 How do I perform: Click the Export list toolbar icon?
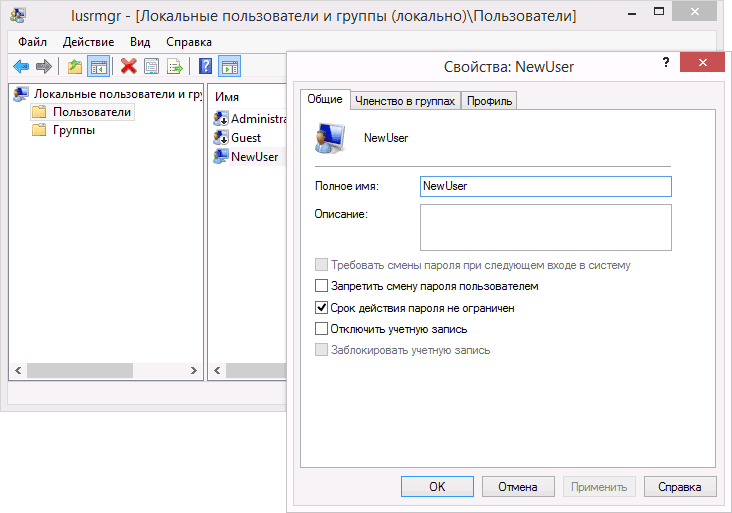(x=175, y=66)
